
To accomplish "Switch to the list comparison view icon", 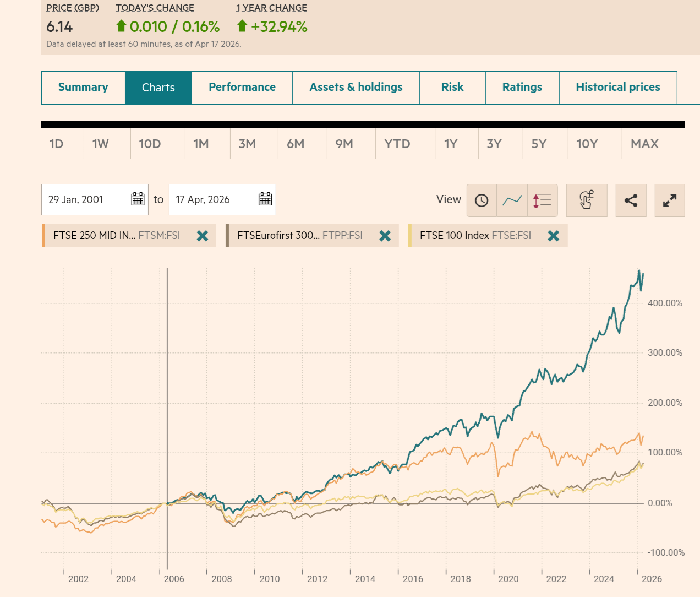I will (542, 200).
